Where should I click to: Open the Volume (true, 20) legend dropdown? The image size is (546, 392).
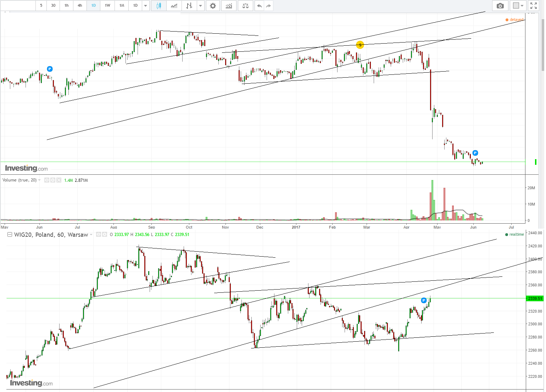(x=39, y=180)
